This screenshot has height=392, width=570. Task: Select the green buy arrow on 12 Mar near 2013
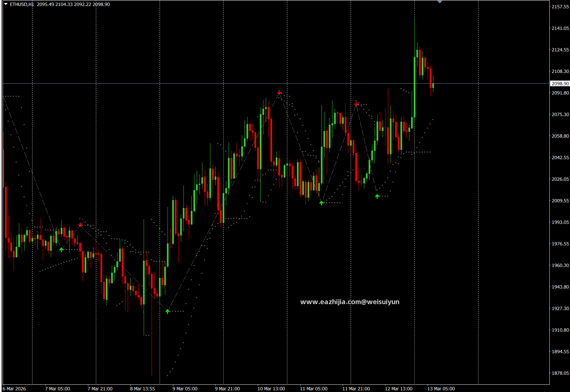click(x=377, y=196)
